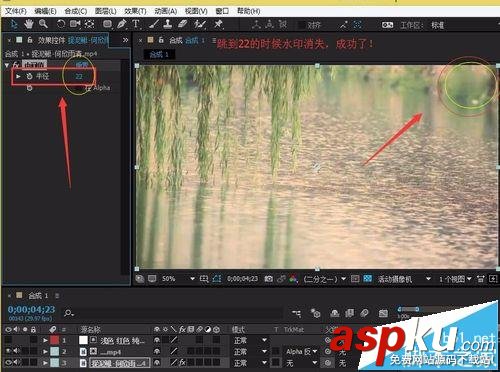
Task: Select the Roto Brush tool
Action: click(200, 24)
